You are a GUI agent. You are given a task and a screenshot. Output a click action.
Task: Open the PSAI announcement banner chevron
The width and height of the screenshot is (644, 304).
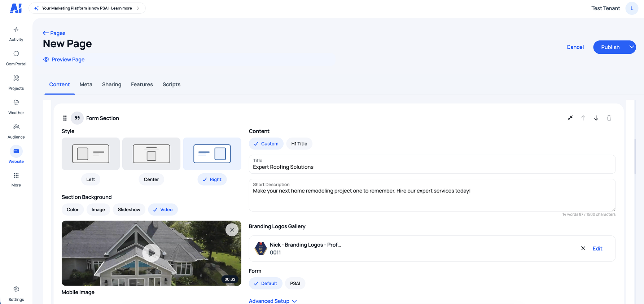click(138, 8)
